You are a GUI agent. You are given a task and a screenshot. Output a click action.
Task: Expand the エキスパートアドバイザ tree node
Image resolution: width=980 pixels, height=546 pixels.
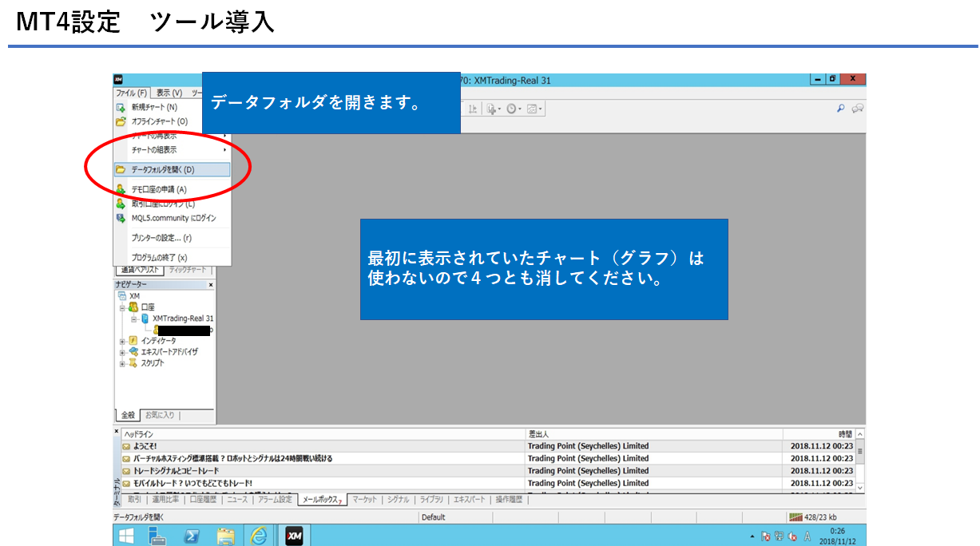[x=123, y=352]
